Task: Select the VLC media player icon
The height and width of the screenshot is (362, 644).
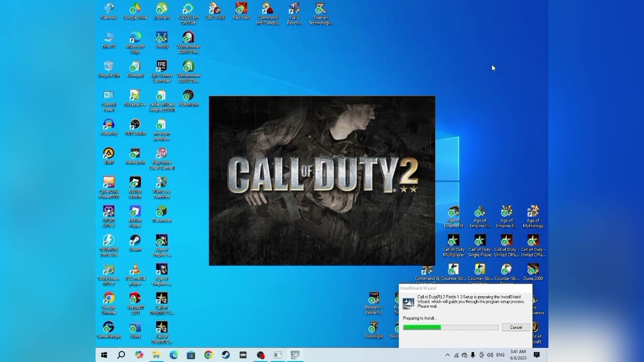Action: [135, 276]
